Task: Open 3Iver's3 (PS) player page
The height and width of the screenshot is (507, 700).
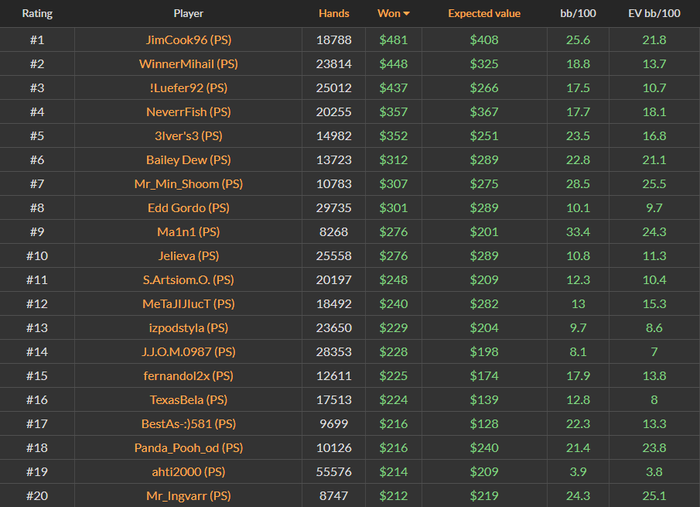Action: [188, 135]
